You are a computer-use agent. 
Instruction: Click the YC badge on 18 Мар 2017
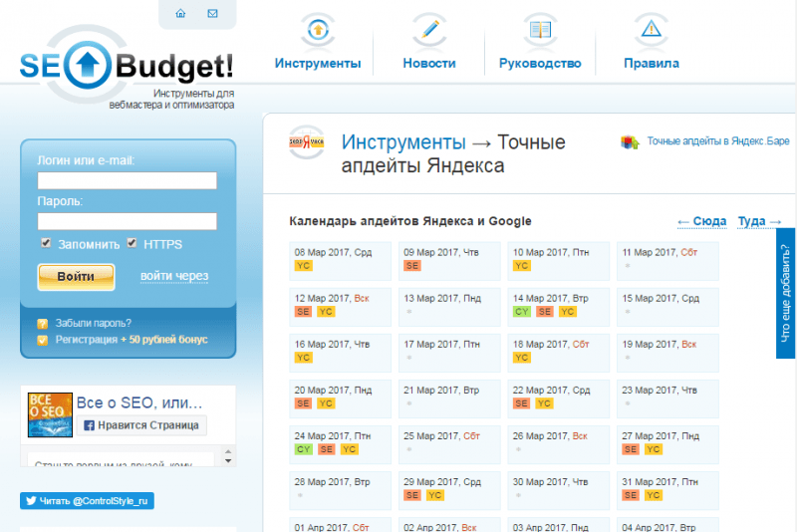521,358
